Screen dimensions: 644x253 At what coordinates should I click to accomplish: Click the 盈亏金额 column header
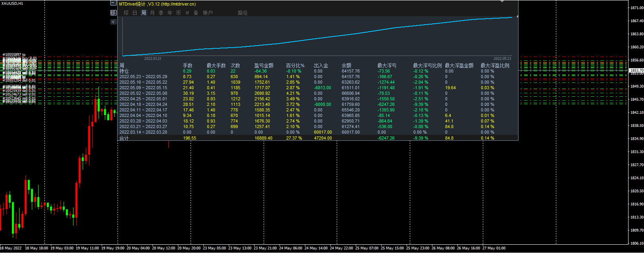264,65
